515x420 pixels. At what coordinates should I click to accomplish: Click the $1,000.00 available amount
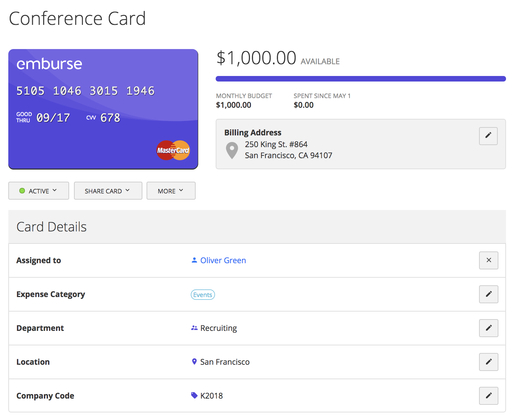(256, 58)
